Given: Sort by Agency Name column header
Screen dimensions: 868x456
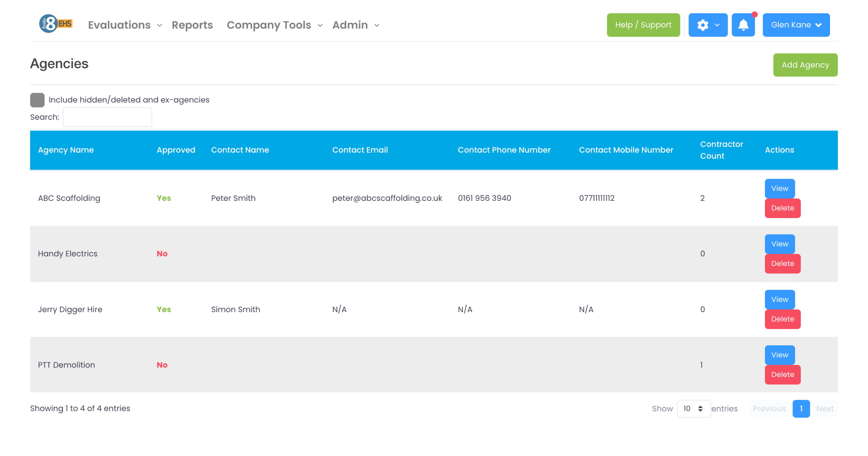Looking at the screenshot, I should pyautogui.click(x=66, y=150).
